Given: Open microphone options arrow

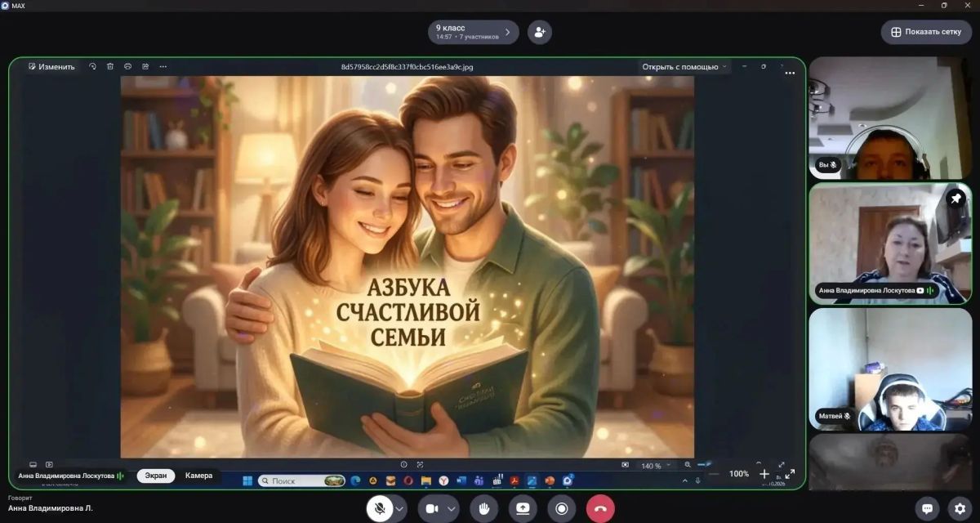Looking at the screenshot, I should coord(400,508).
